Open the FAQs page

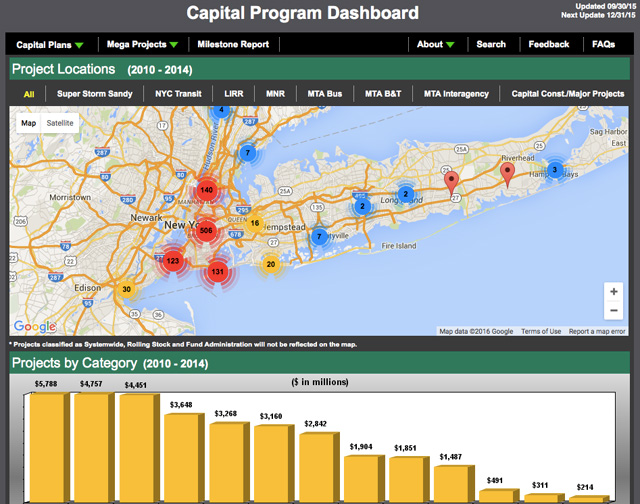click(x=603, y=44)
